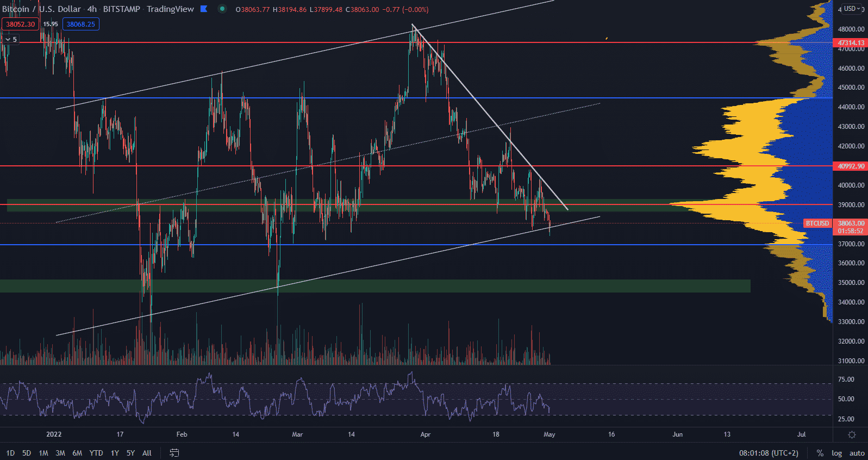The width and height of the screenshot is (868, 460).
Task: Switch to the YTD time range
Action: [96, 453]
